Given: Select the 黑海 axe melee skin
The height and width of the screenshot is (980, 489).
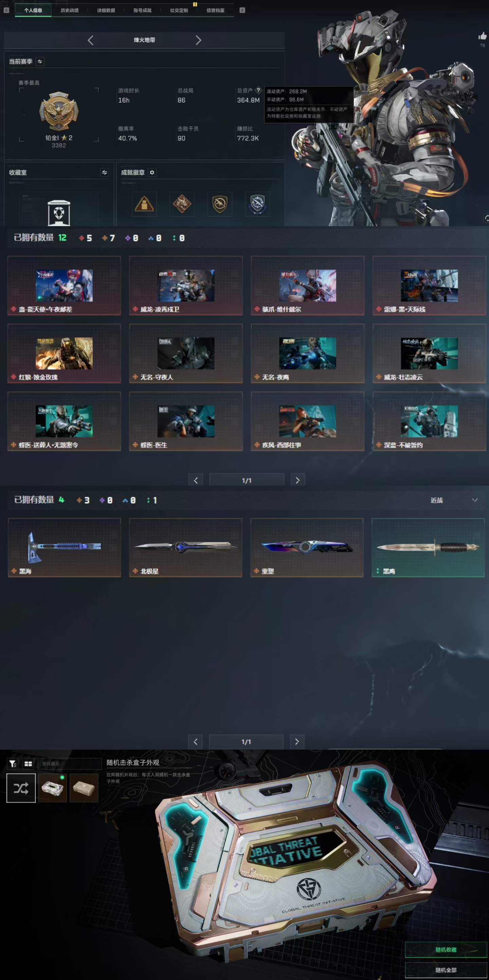Looking at the screenshot, I should point(64,548).
